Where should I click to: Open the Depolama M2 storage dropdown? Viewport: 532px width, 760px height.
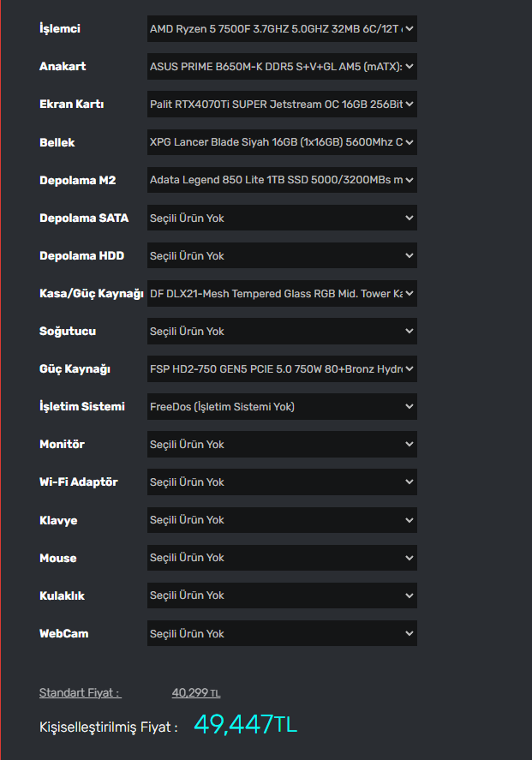tap(282, 180)
